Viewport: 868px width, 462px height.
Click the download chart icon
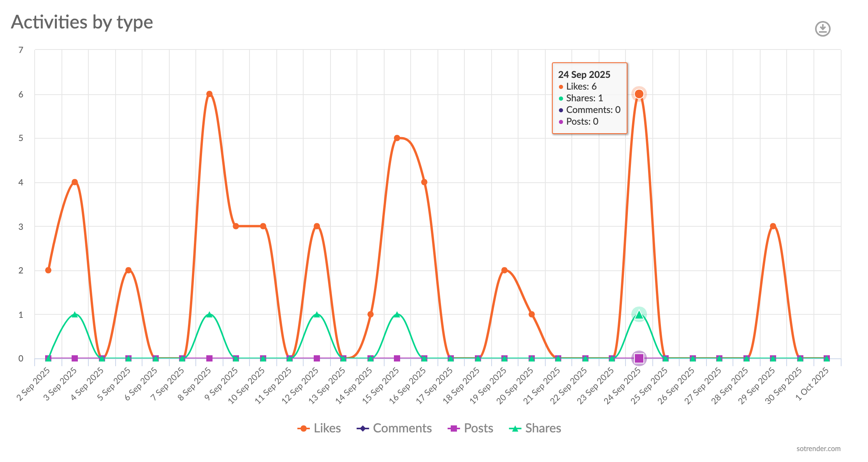pos(822,29)
